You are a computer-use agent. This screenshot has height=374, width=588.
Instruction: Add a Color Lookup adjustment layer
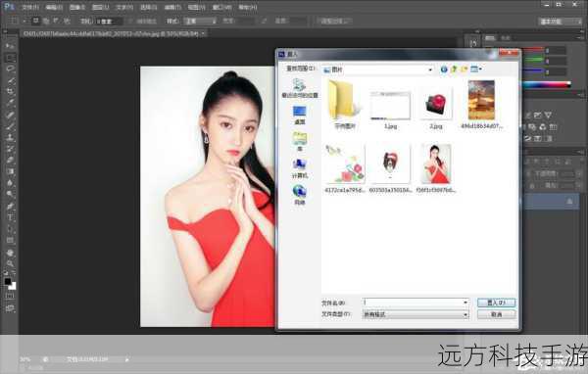point(553,127)
